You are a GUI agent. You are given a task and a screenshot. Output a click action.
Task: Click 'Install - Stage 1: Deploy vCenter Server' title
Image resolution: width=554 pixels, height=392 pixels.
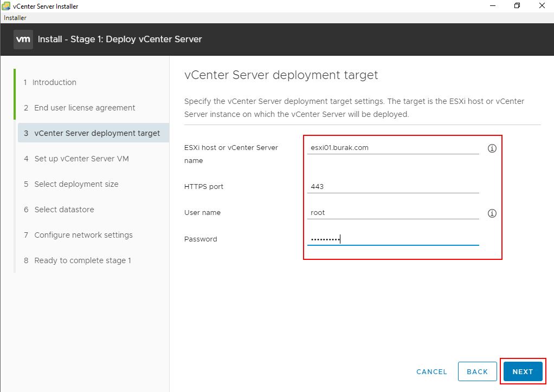pyautogui.click(x=120, y=39)
